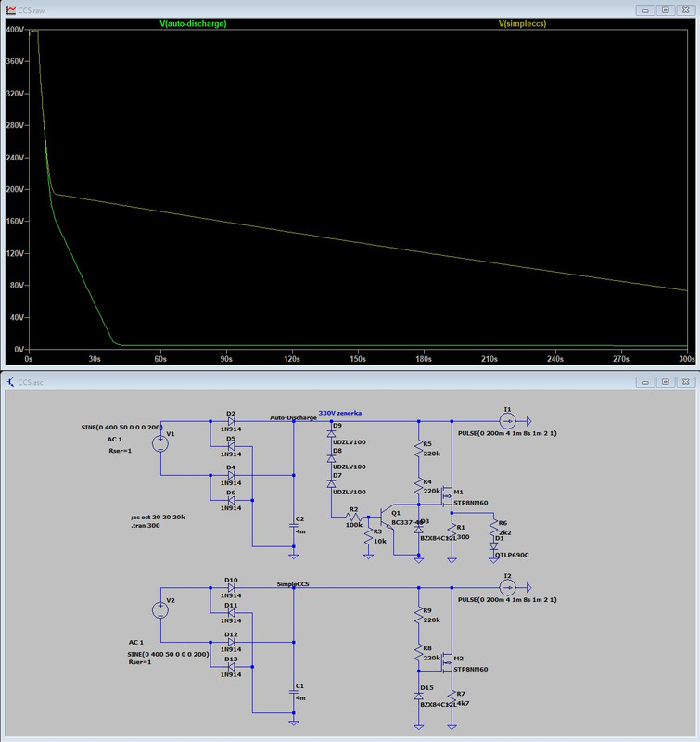Click the CCS.asc window title icon
700x742 pixels.
(10, 382)
